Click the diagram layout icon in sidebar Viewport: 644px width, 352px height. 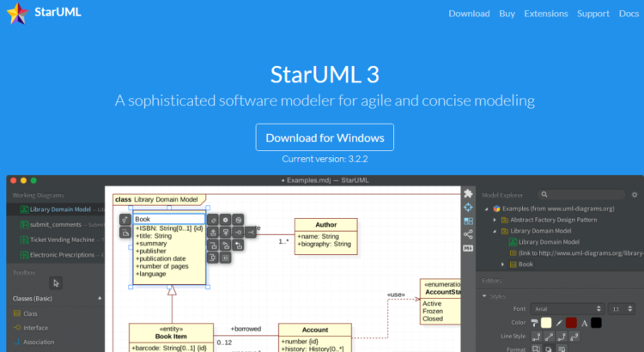coord(468,221)
